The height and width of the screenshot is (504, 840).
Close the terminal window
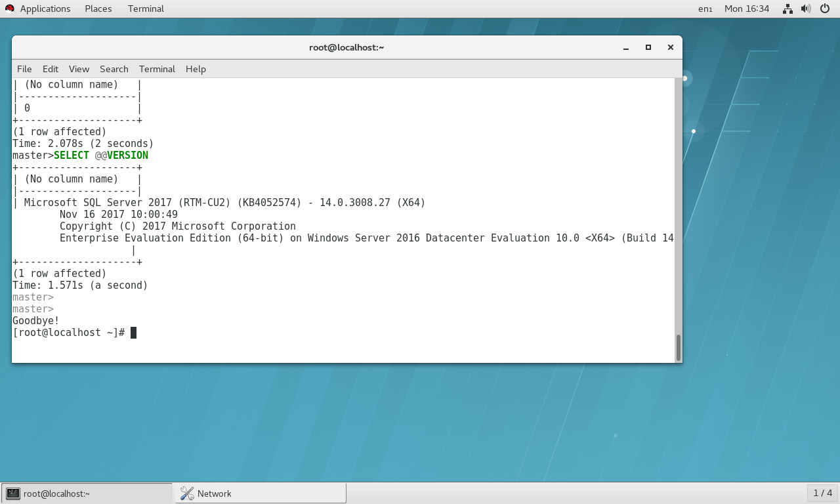(670, 47)
